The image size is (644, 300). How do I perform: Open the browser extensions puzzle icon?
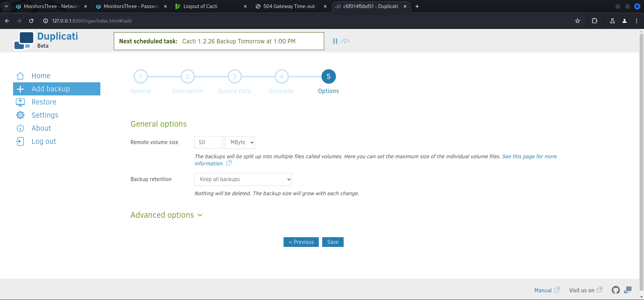594,21
